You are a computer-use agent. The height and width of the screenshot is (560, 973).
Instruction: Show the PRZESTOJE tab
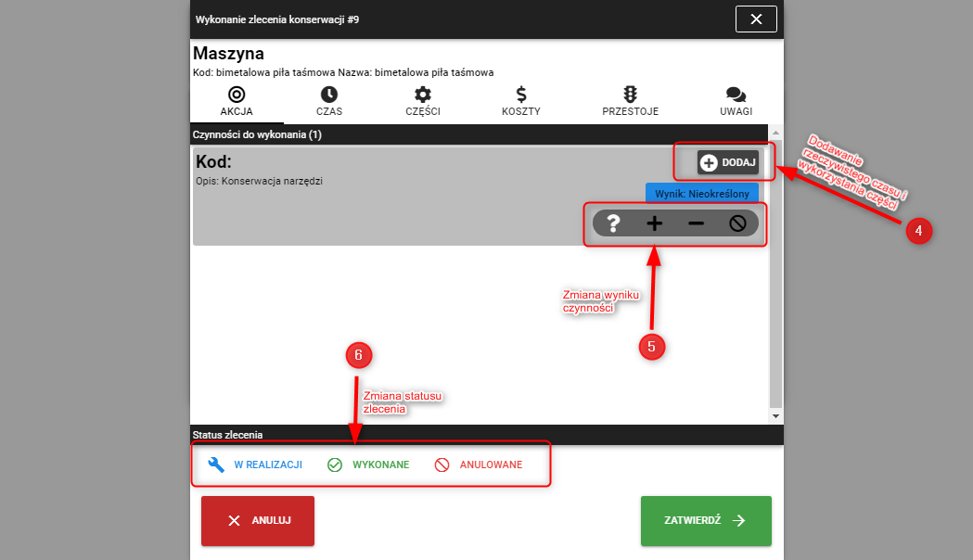630,102
